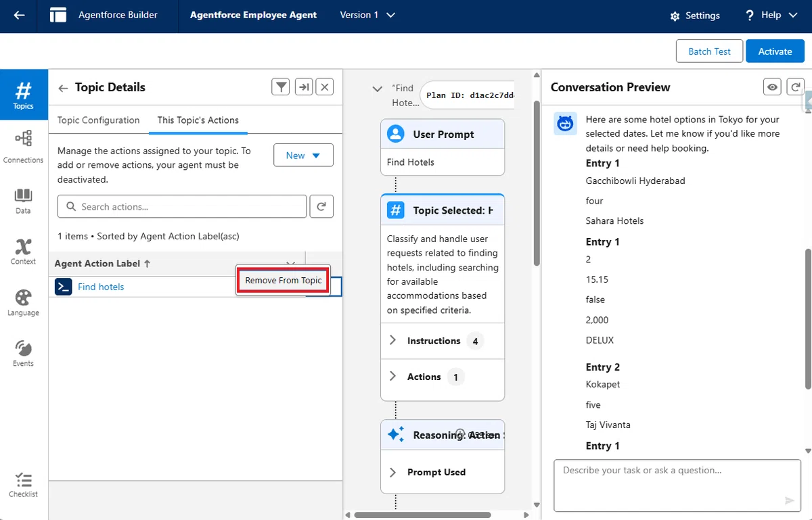
Task: Go back using the top-left arrow
Action: [x=19, y=15]
